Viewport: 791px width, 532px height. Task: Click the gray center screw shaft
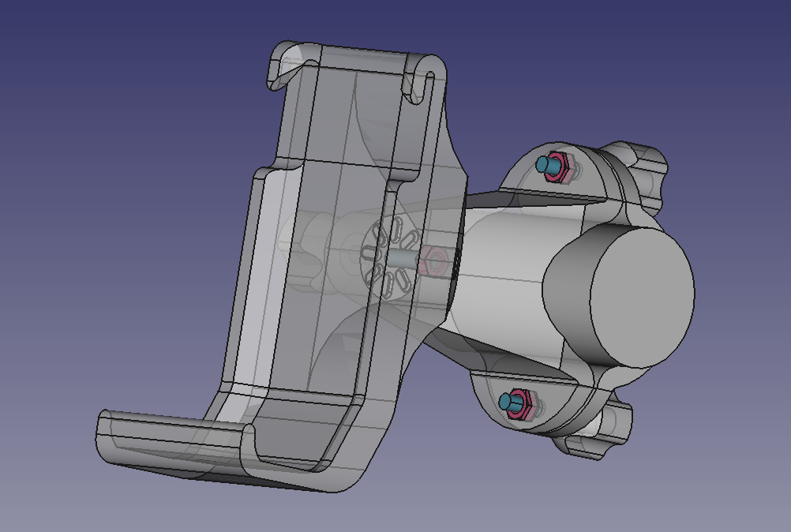[x=402, y=259]
